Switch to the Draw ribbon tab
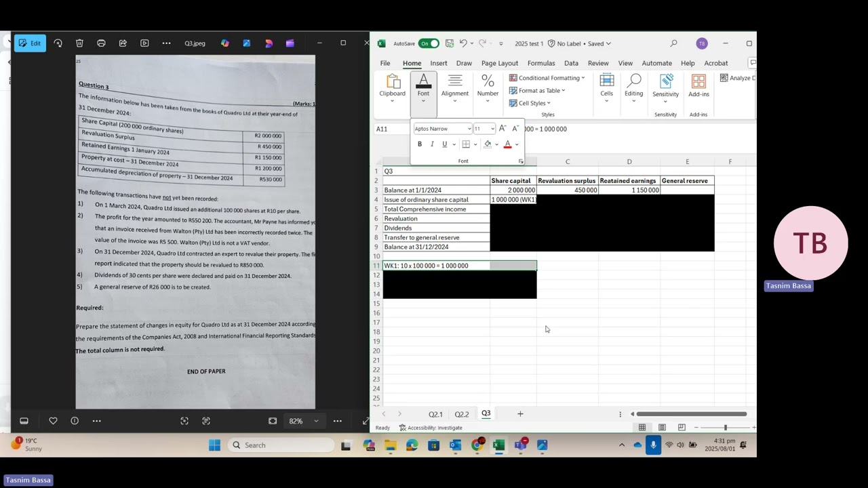 [x=464, y=63]
